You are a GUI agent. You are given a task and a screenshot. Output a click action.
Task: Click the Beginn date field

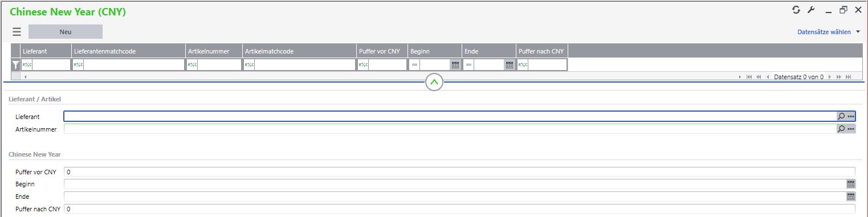pyautogui.click(x=455, y=184)
